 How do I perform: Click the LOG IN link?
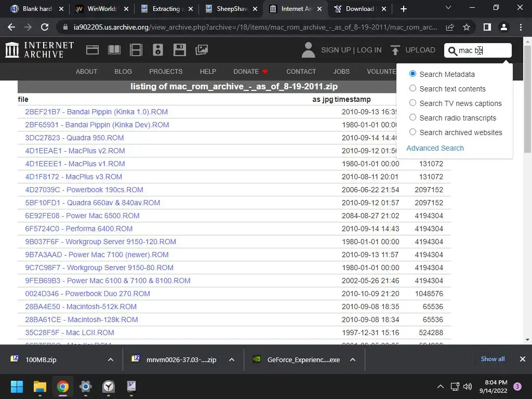(x=369, y=50)
